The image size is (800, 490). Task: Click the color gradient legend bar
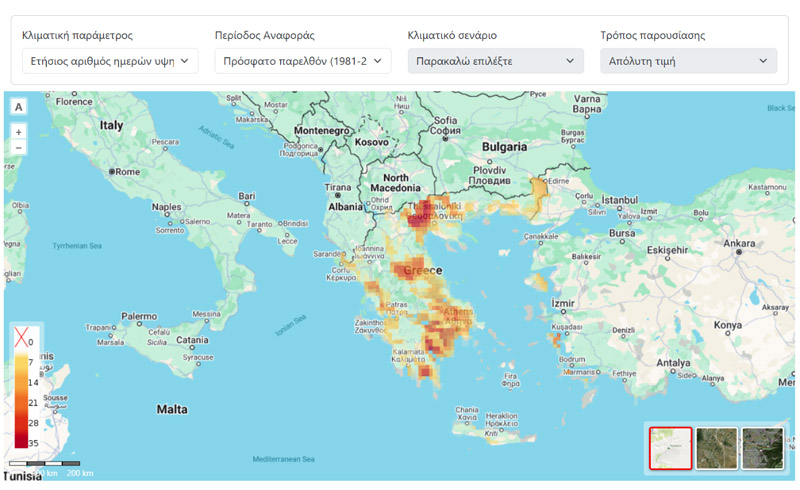click(20, 400)
